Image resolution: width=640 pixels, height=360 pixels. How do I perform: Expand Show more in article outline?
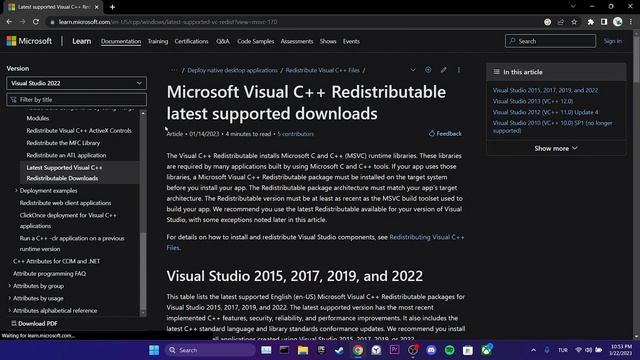[556, 148]
